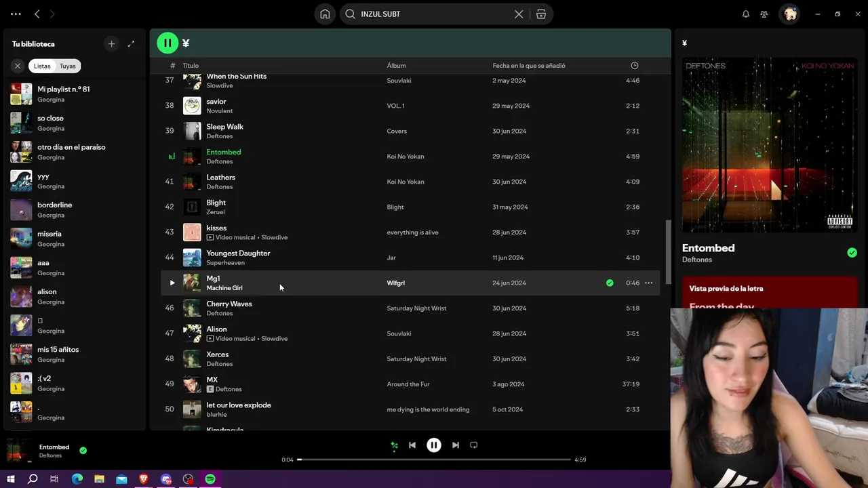Select the Youngest Daughter track title

tap(238, 253)
